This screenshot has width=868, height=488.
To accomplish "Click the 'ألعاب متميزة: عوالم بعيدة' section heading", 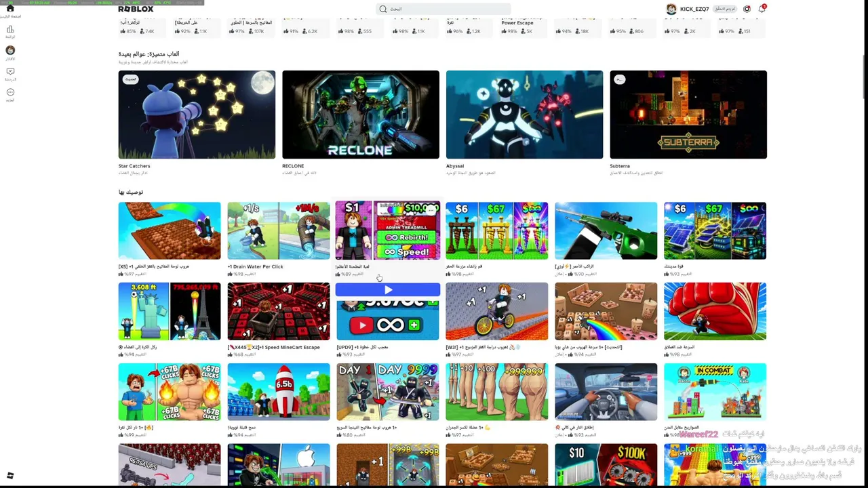I will pyautogui.click(x=149, y=54).
